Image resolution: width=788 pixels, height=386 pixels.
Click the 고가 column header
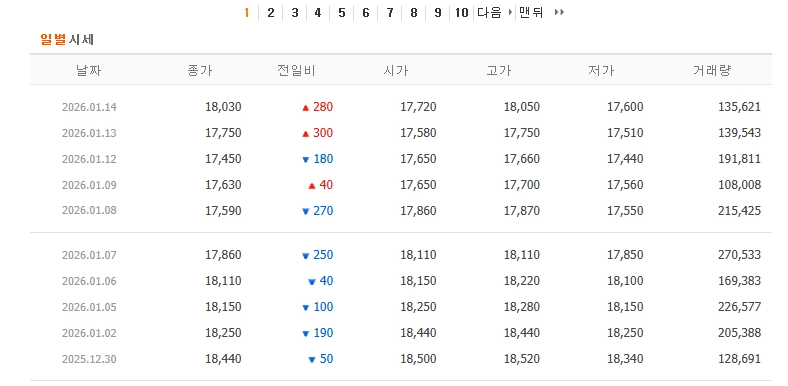coord(499,70)
